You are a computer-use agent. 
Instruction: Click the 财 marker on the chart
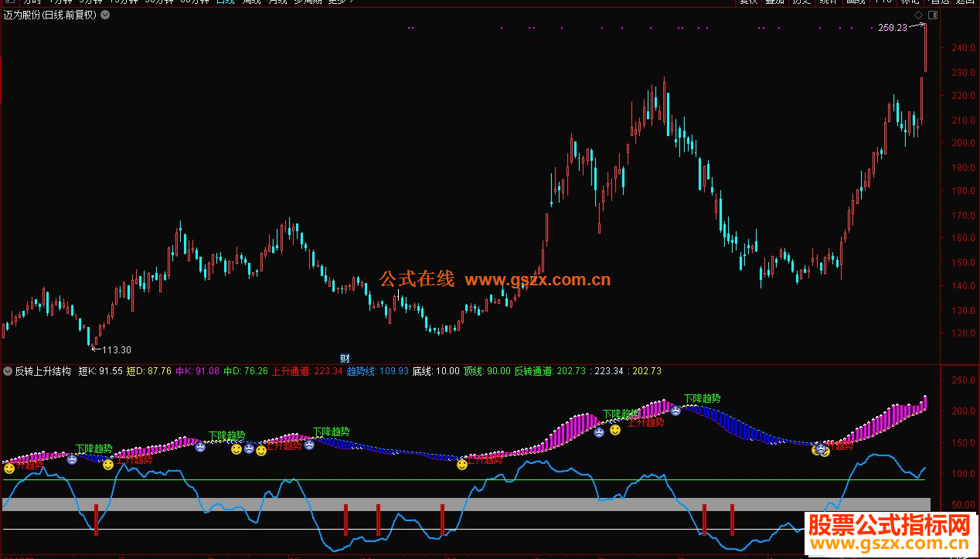(x=345, y=358)
